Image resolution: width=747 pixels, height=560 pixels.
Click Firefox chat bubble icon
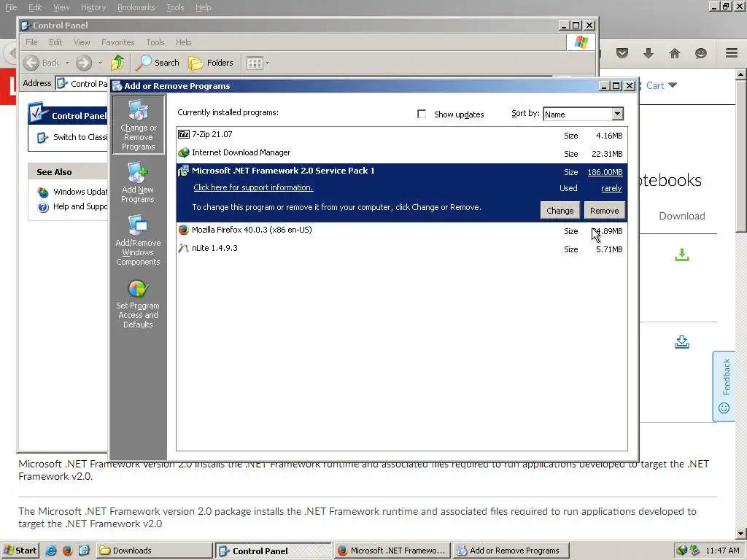tap(701, 53)
